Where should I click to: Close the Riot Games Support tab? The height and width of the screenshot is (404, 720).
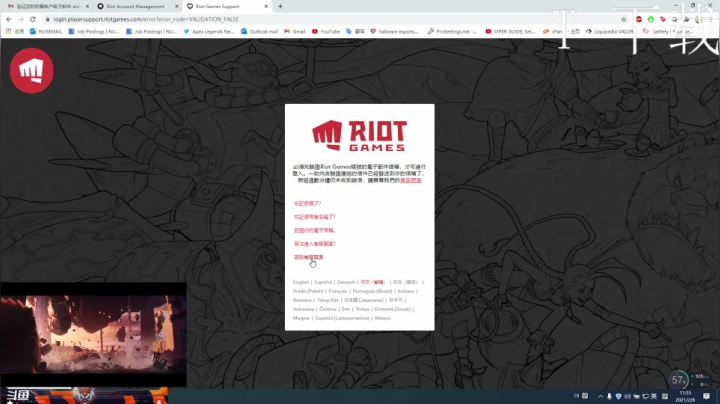click(x=266, y=6)
